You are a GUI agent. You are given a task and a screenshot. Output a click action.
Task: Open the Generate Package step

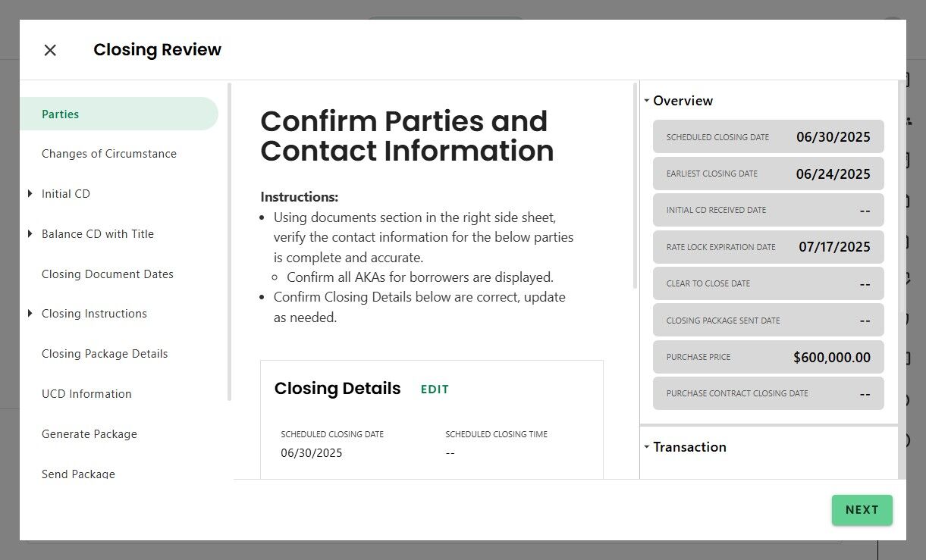89,434
